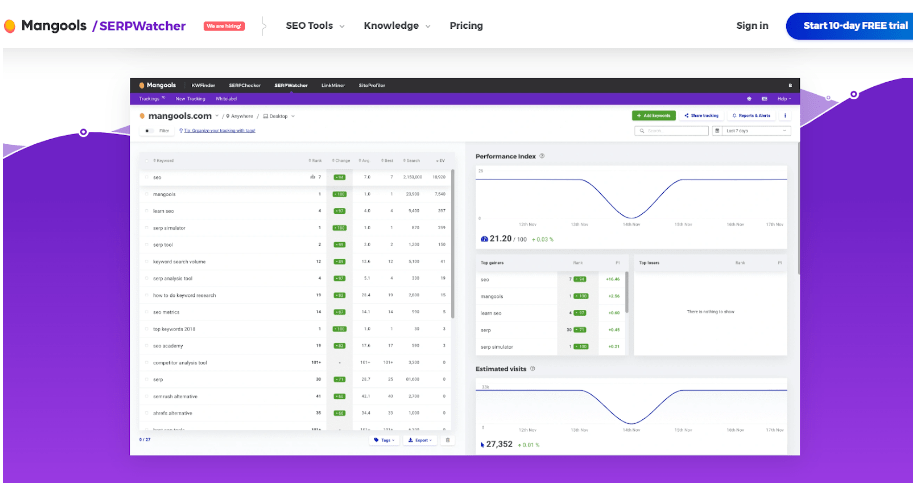Open the Desktop device dropdown
The image size is (916, 487).
(279, 116)
